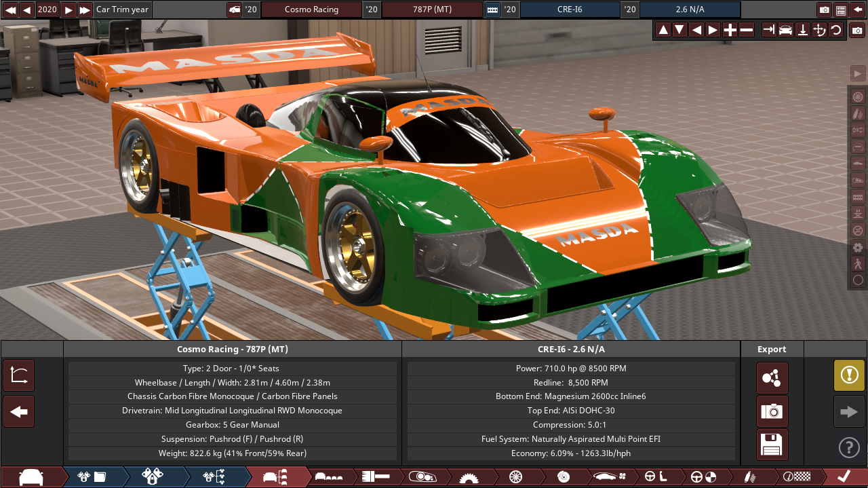
Task: Click the engine block icon before CRE-I6
Action: [492, 10]
